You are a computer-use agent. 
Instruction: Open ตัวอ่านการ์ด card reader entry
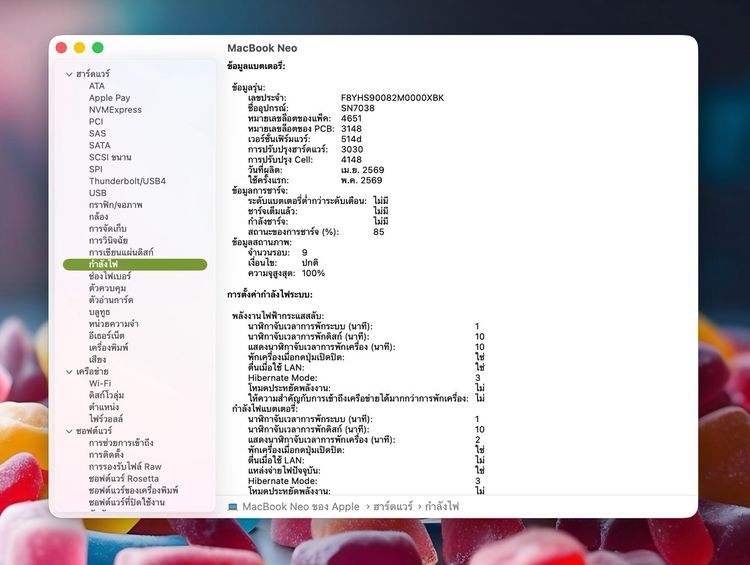coord(111,300)
